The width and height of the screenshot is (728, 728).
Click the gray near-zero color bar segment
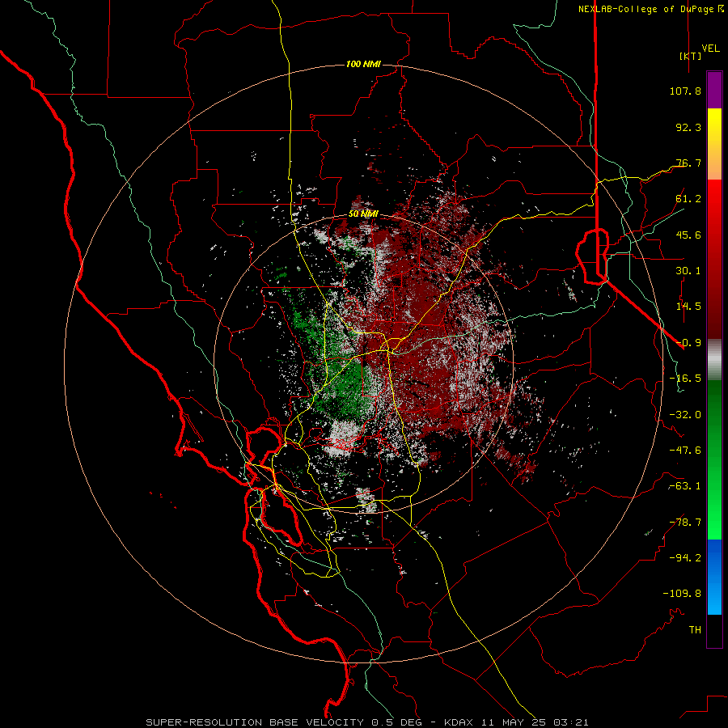pos(714,360)
